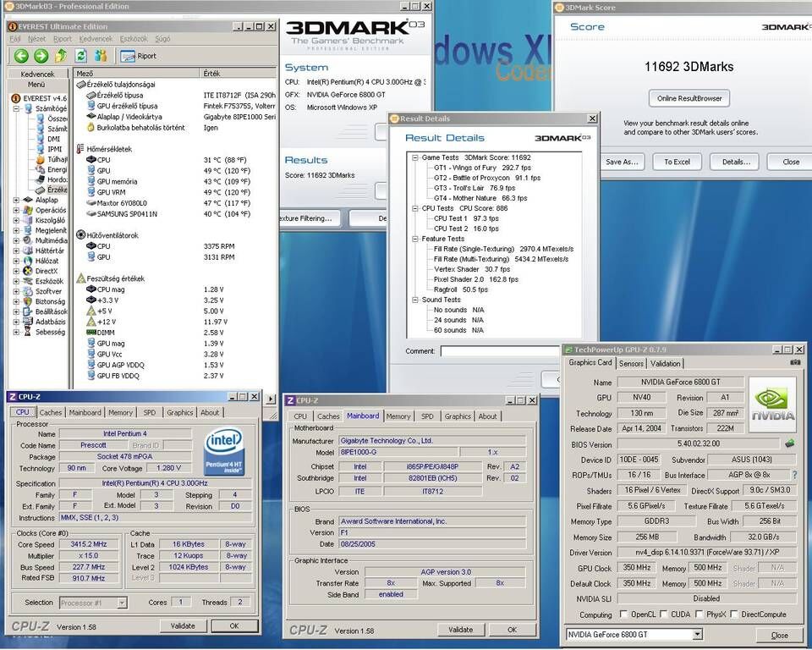The image size is (812, 650).
Task: Click the Comment input field in Result Details
Action: [x=500, y=351]
